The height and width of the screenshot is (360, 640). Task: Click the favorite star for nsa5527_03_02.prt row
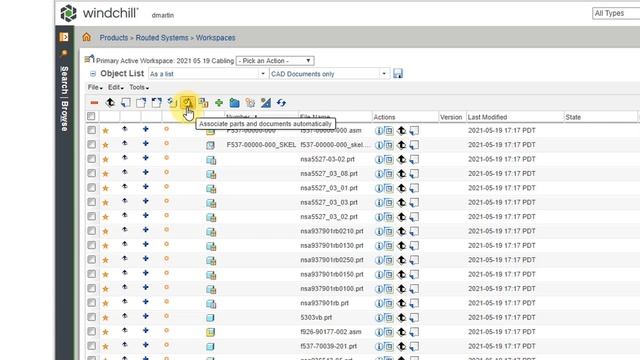105,217
